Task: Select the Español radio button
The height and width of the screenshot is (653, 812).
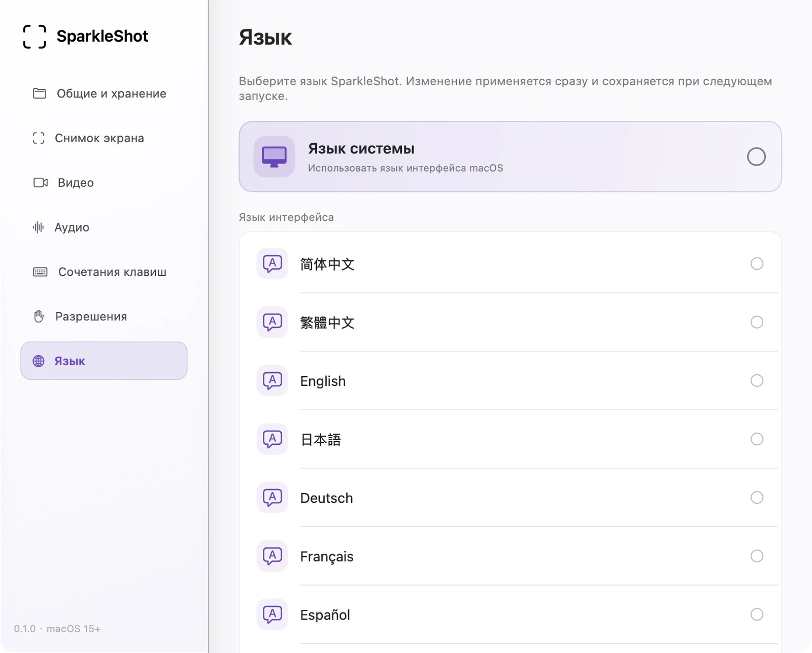Action: point(757,614)
